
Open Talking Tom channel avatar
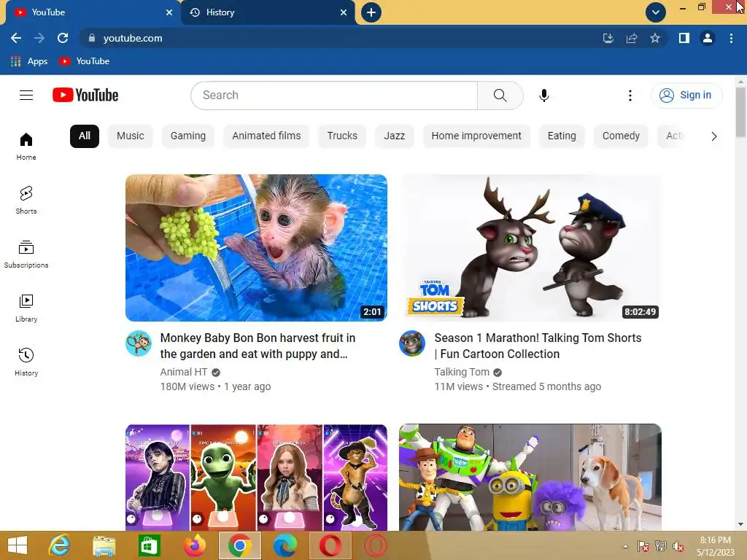pos(412,343)
